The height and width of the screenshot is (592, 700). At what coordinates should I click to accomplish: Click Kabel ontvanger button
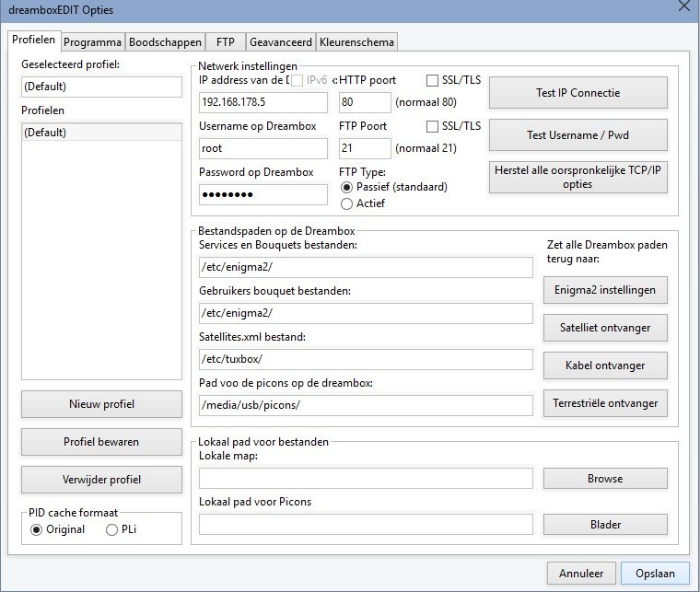point(605,366)
